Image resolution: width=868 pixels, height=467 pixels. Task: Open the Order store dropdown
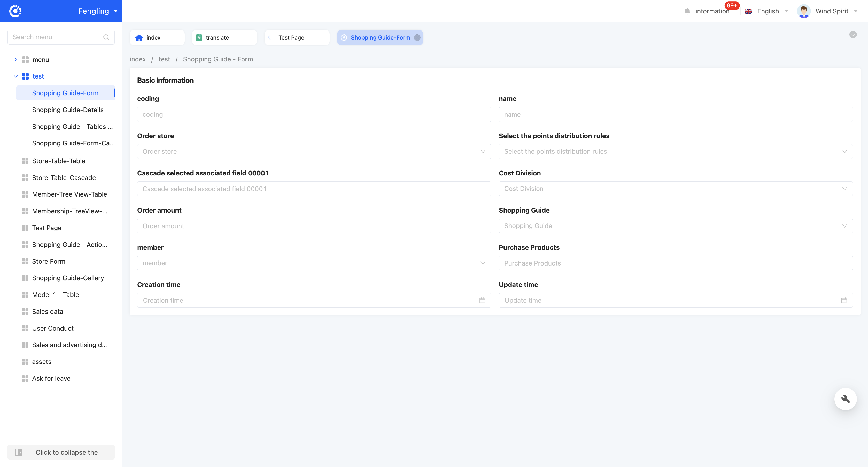[x=314, y=151]
